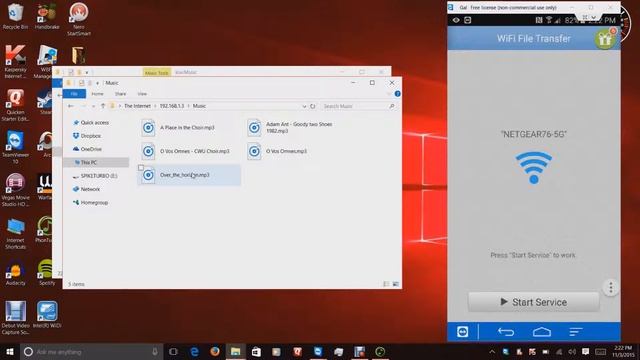Image resolution: width=640 pixels, height=360 pixels.
Task: Click the volume icon in system tray
Action: click(x=572, y=351)
